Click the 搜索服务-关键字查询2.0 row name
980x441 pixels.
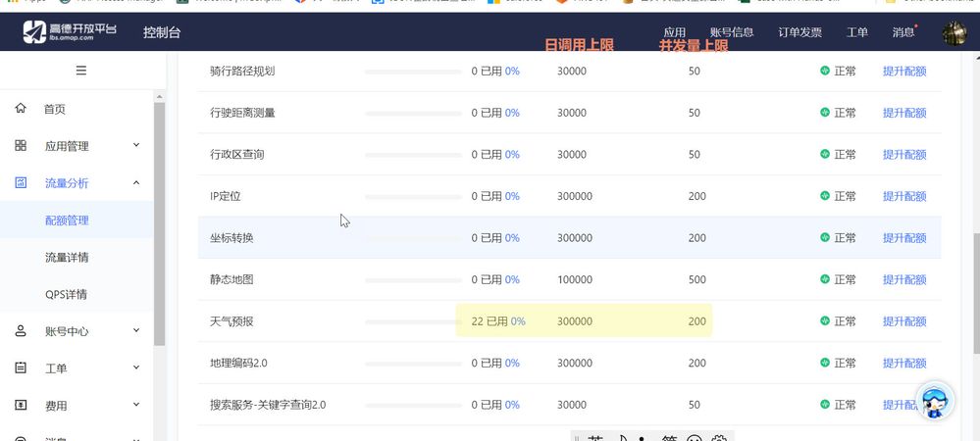point(268,405)
